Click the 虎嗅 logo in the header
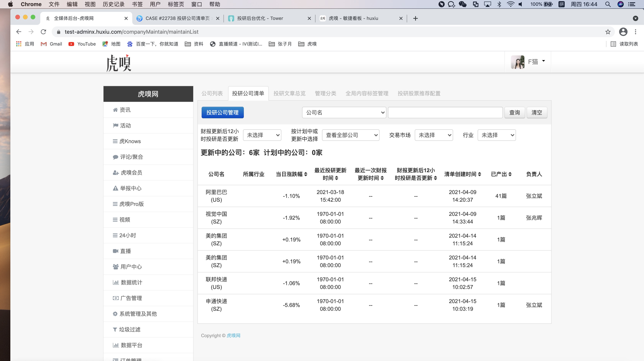 coord(118,63)
